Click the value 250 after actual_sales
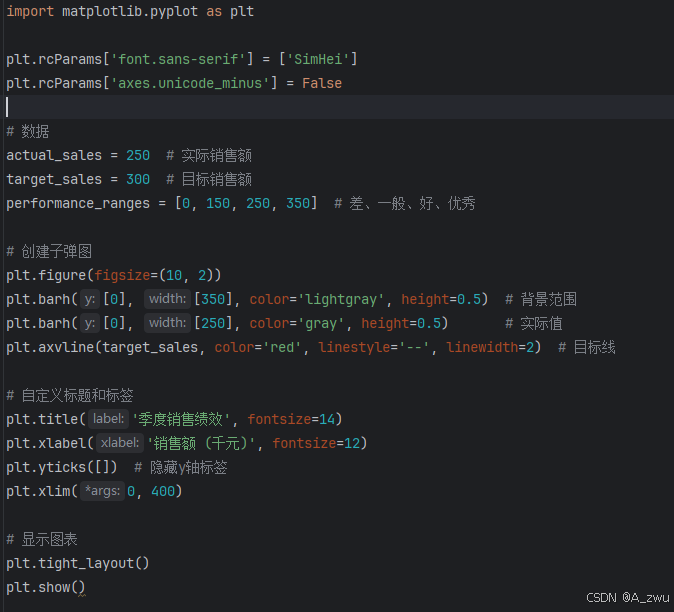The height and width of the screenshot is (612, 674). pyautogui.click(x=138, y=155)
